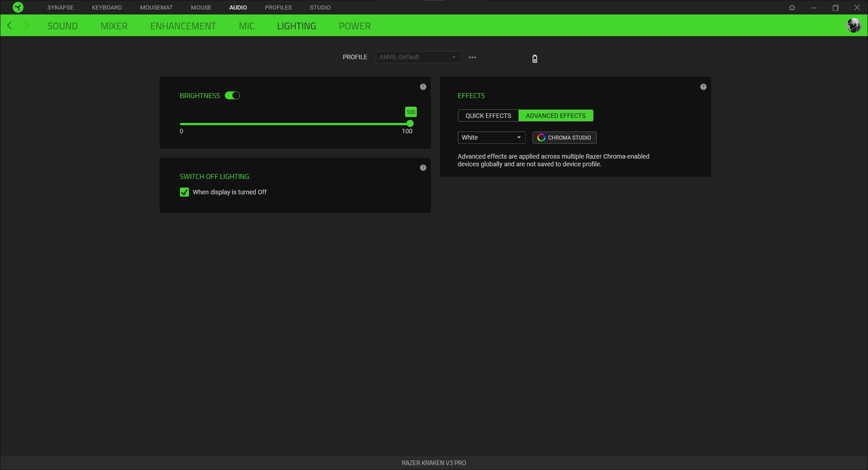Toggle the Brightness switch off
Viewport: 868px width, 470px height.
(233, 95)
